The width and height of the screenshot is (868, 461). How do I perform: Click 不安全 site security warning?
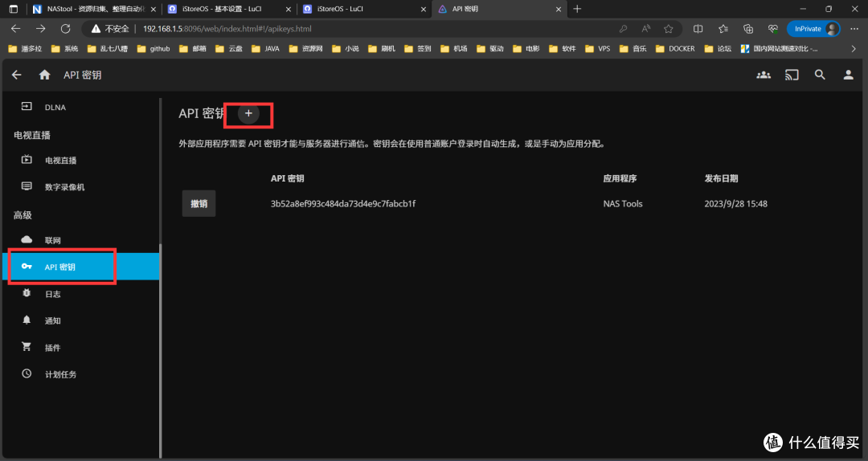[x=110, y=29]
